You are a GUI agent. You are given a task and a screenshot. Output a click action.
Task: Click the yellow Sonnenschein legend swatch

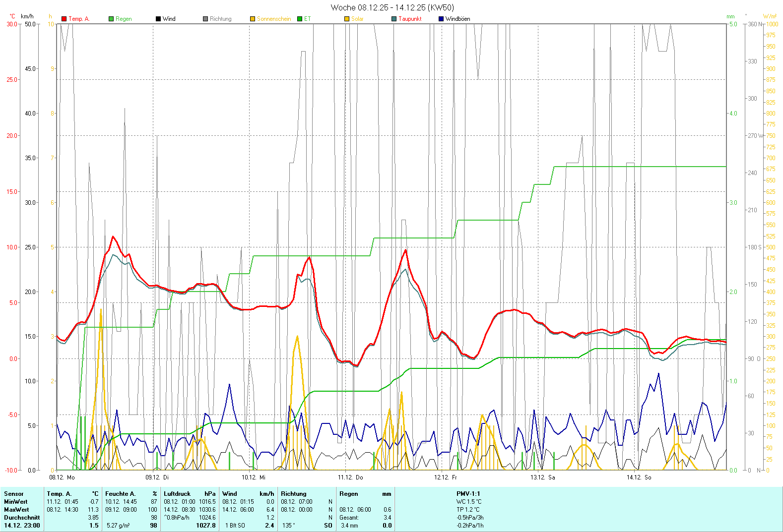click(253, 19)
